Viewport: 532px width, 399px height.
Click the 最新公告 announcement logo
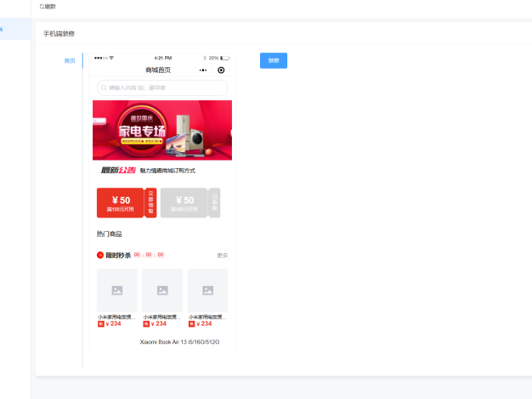coord(118,170)
